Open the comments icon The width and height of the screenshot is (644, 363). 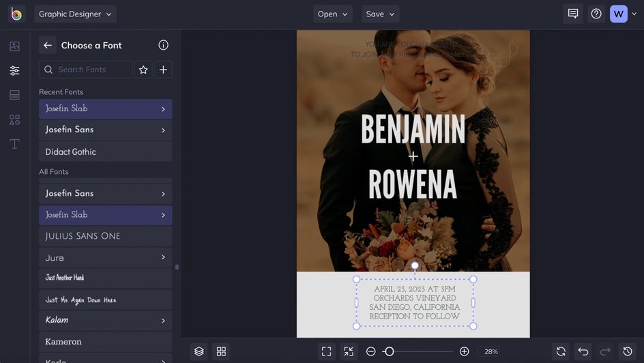coord(573,14)
